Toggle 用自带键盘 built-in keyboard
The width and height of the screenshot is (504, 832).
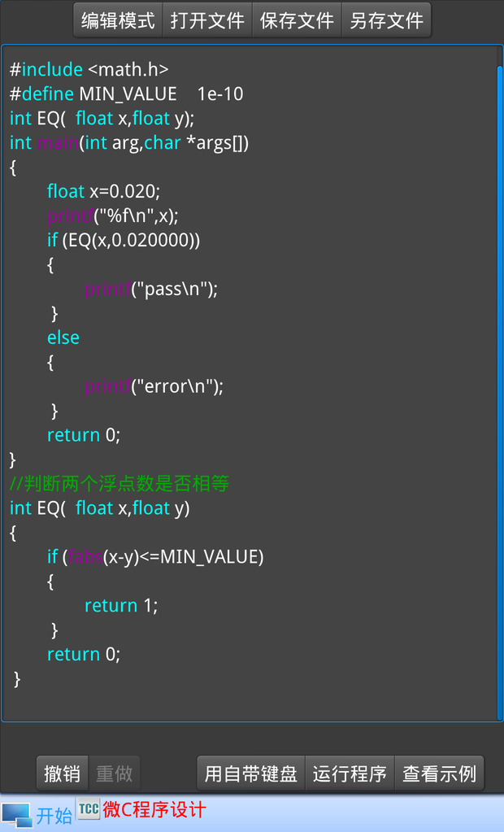[x=251, y=773]
